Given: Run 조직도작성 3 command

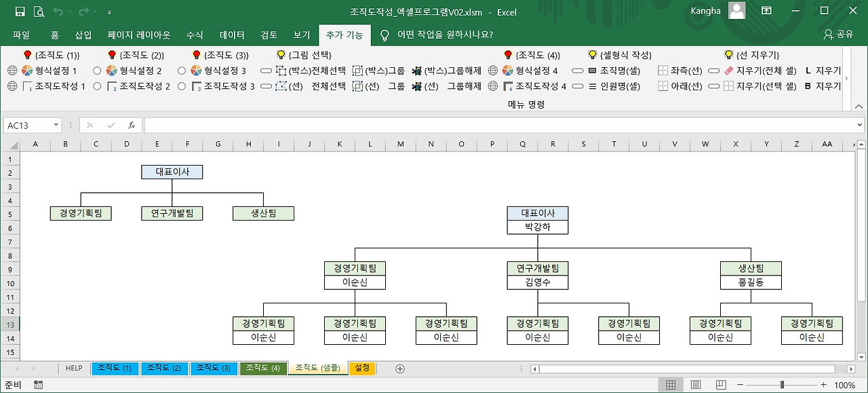Looking at the screenshot, I should tap(223, 86).
